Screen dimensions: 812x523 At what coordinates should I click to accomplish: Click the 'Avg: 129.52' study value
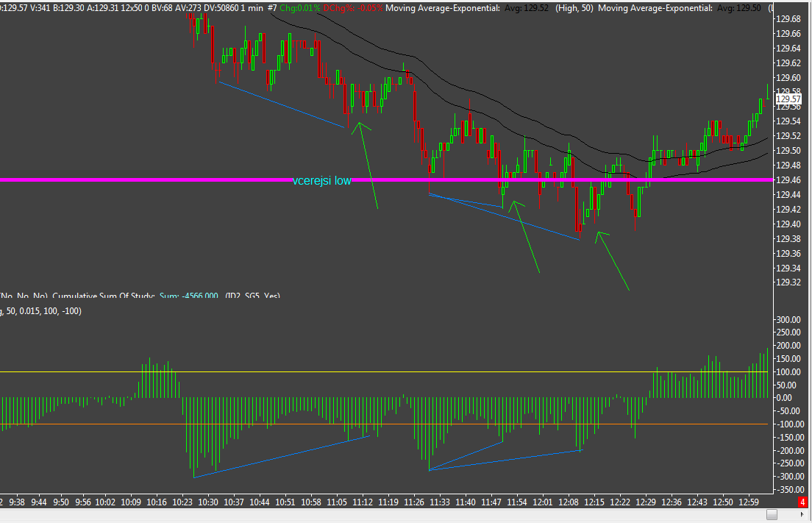[526, 8]
